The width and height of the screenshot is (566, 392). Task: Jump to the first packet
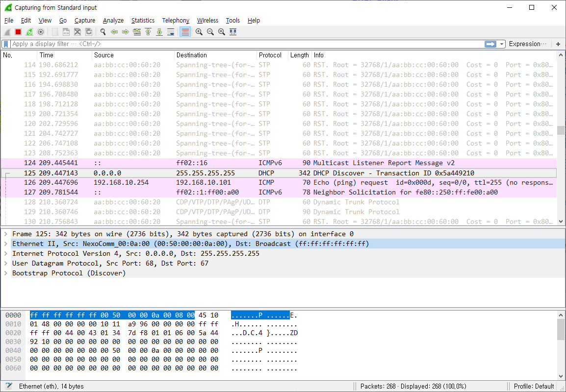[148, 32]
